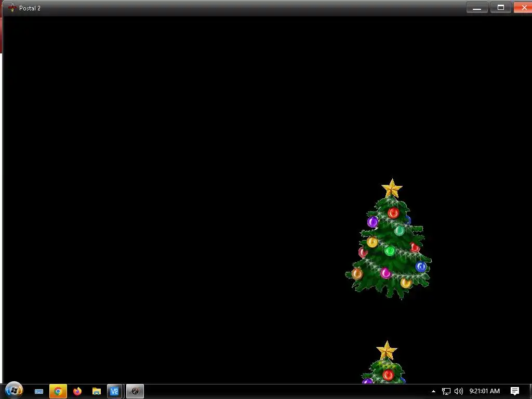The image size is (532, 399).
Task: Open the network status tray icon
Action: (x=446, y=392)
